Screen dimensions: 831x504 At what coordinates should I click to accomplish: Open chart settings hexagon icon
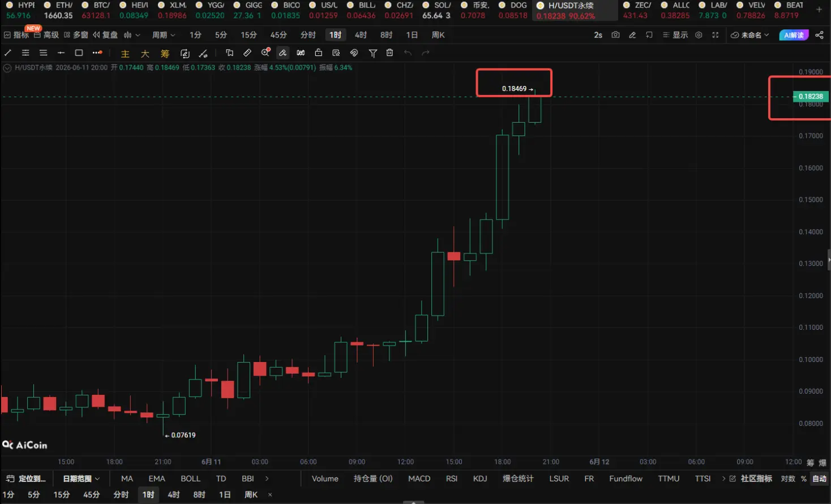tap(699, 35)
